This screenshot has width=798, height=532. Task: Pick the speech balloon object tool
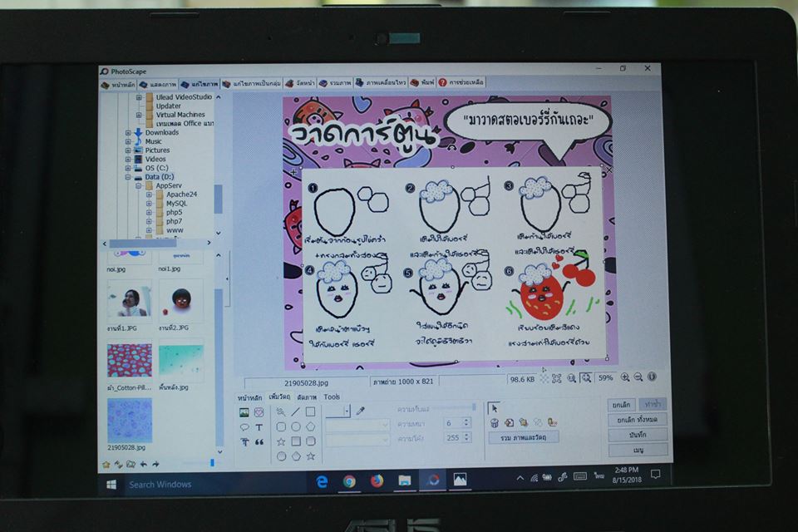pyautogui.click(x=244, y=427)
